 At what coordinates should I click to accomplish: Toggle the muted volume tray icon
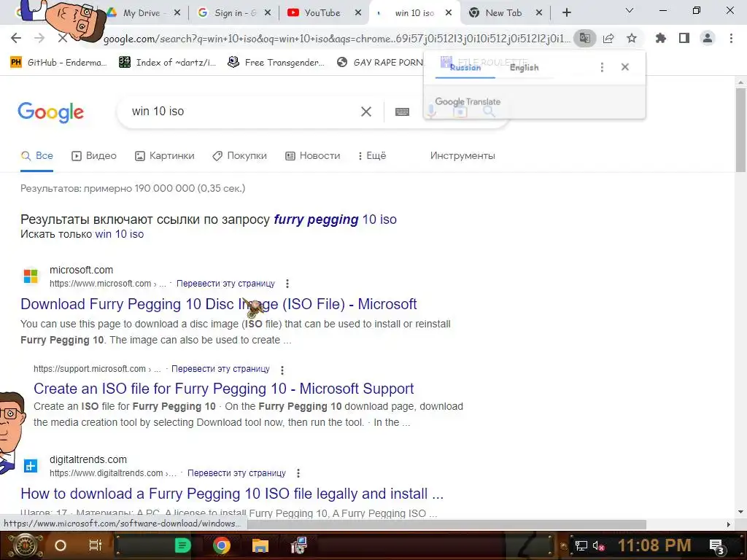(x=598, y=546)
